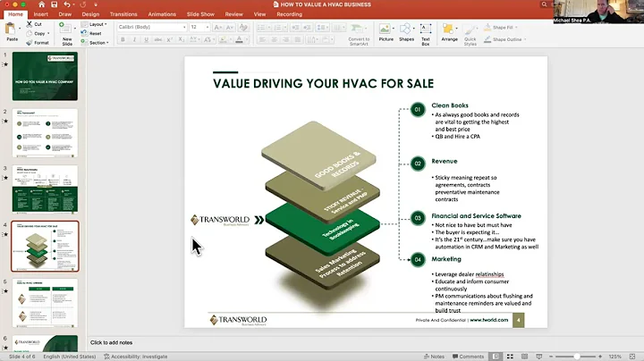Click the Cut scissors icon
Image resolution: width=644 pixels, height=361 pixels.
(x=30, y=24)
